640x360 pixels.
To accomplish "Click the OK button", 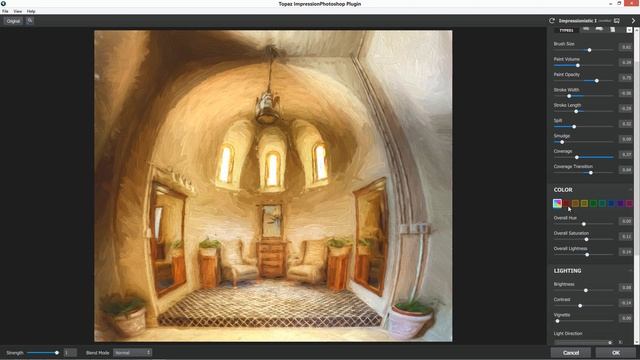I will [x=616, y=353].
